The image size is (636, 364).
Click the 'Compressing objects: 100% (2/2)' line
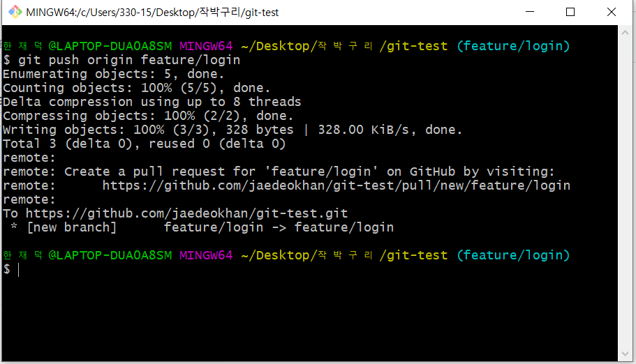(148, 116)
